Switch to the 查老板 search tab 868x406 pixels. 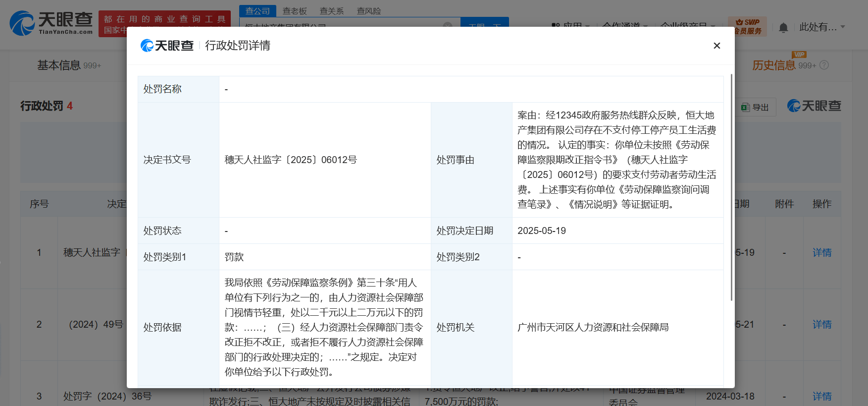295,11
